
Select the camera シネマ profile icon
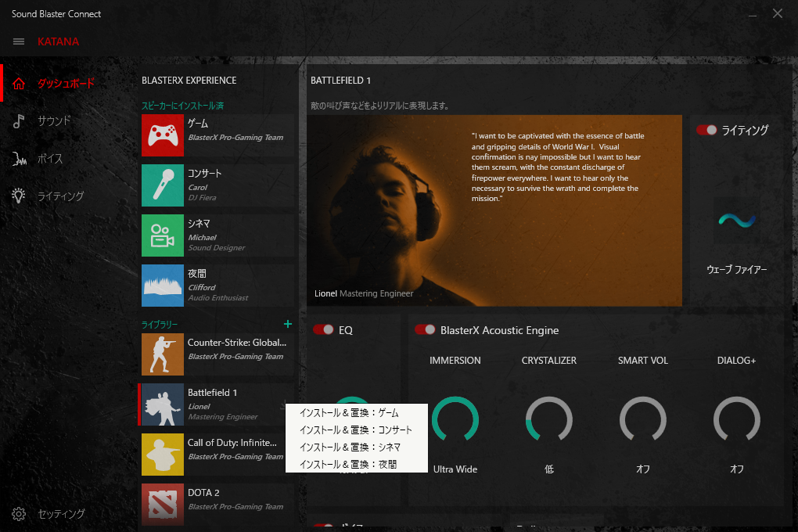pos(163,235)
